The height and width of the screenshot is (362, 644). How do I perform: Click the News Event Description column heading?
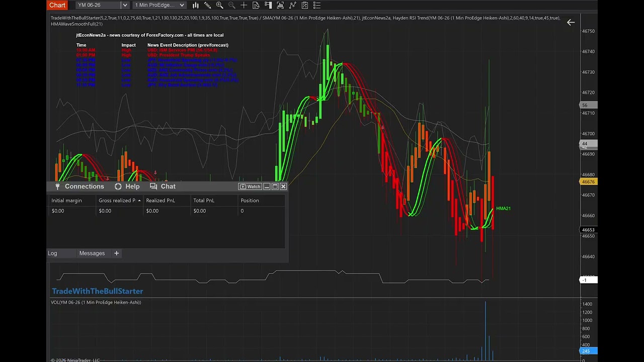pos(188,45)
